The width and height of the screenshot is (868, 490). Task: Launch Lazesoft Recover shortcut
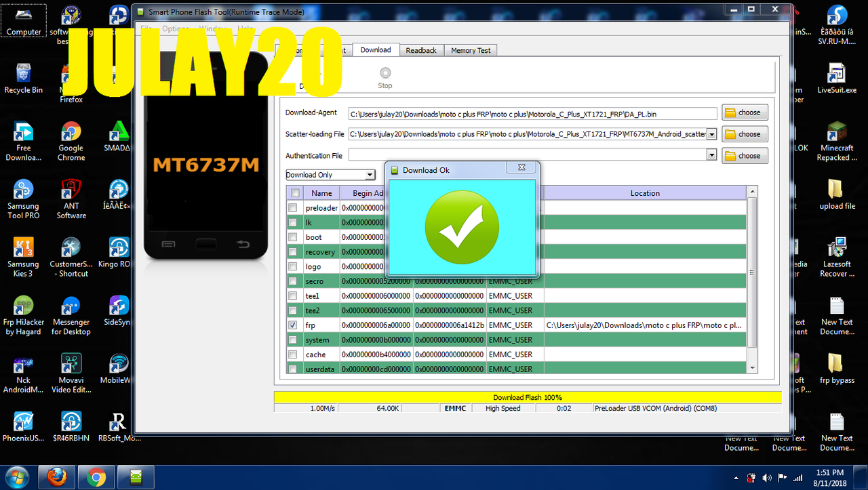pyautogui.click(x=837, y=258)
